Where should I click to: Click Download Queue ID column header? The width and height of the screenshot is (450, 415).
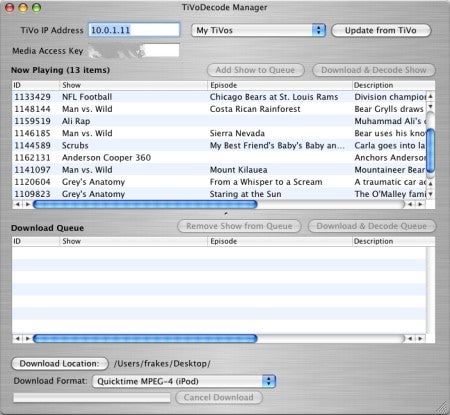tap(36, 241)
